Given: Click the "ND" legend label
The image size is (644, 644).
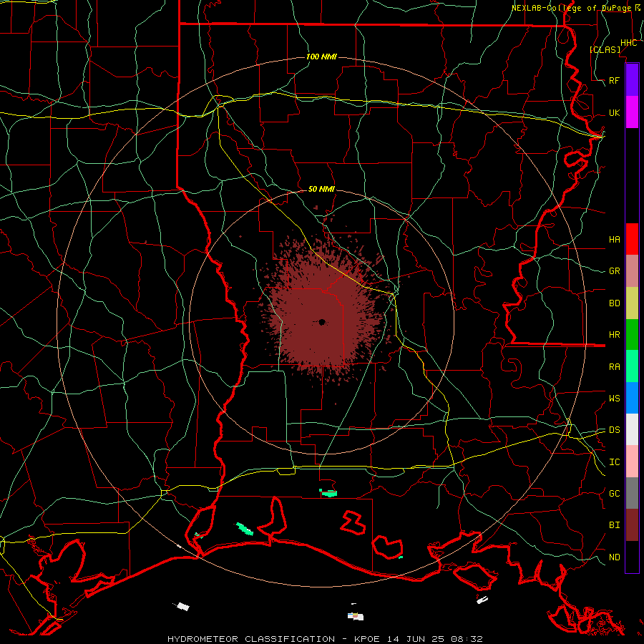Looking at the screenshot, I should [x=614, y=557].
